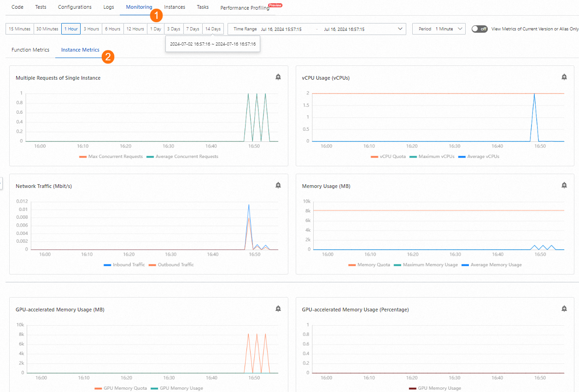Screen dimensions: 579x392
Task: Select the 14 Days time range
Action: coord(212,29)
